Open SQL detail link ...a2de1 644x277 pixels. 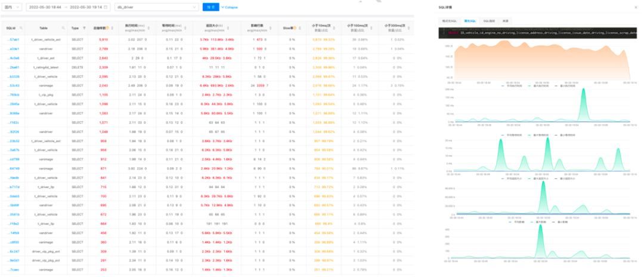click(x=14, y=48)
